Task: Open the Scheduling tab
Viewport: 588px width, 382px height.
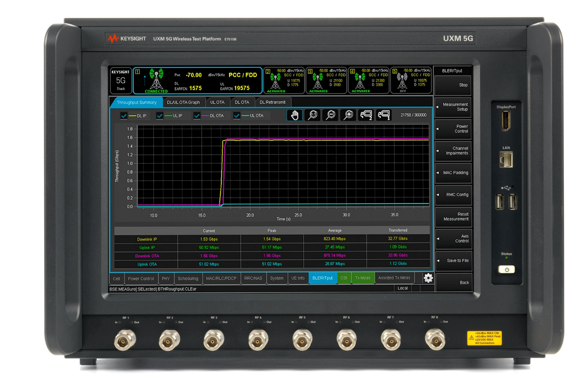Action: click(188, 278)
